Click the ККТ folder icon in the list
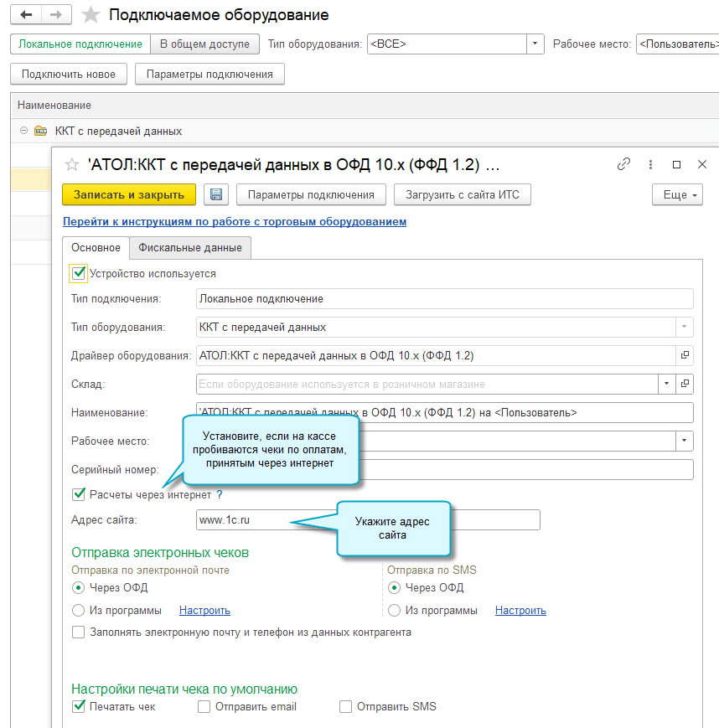 coord(41,131)
